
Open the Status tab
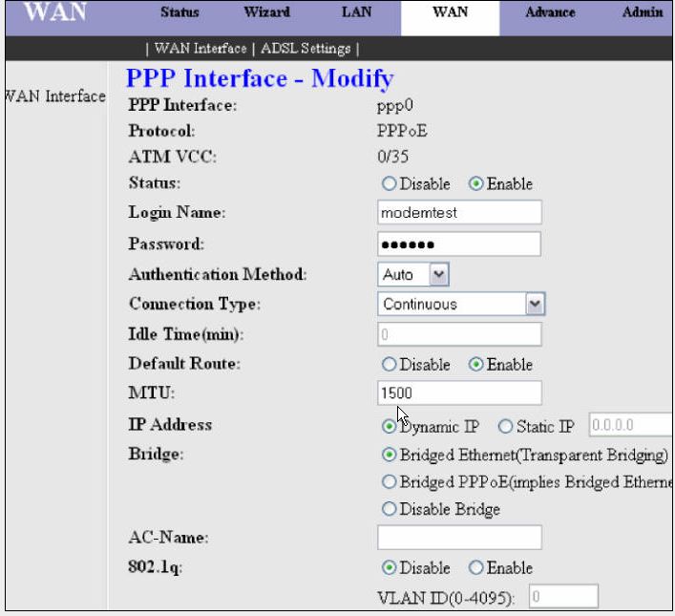[179, 12]
